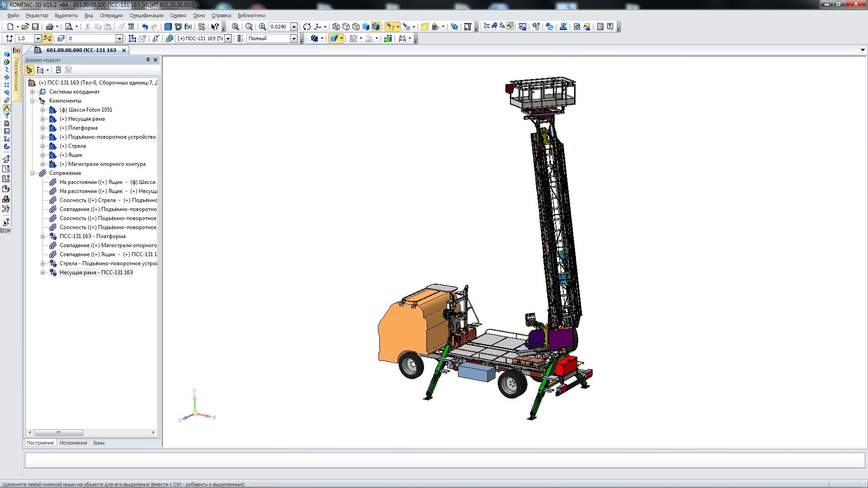Select the Wireframe display mode icon

point(336,27)
